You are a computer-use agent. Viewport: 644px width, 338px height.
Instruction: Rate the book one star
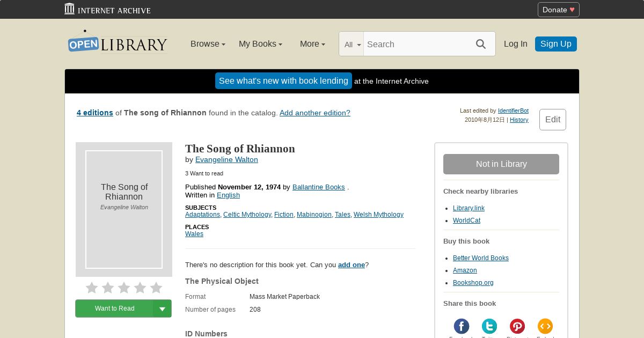coord(92,288)
